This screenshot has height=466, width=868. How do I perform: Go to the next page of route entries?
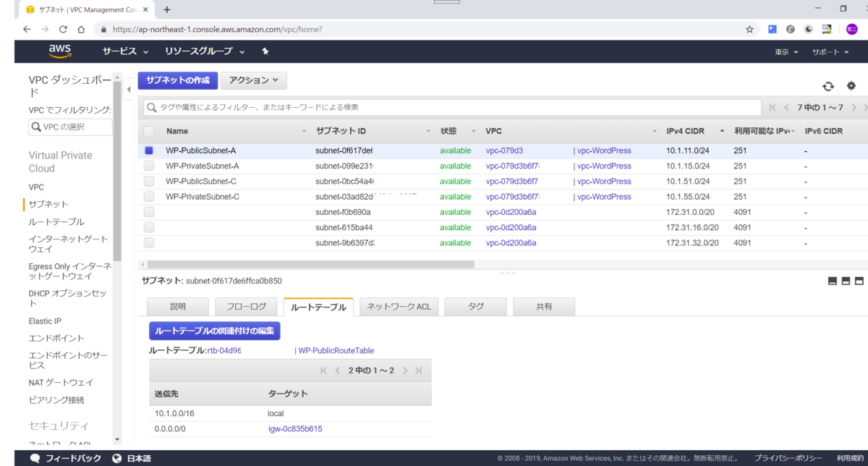[x=405, y=370]
